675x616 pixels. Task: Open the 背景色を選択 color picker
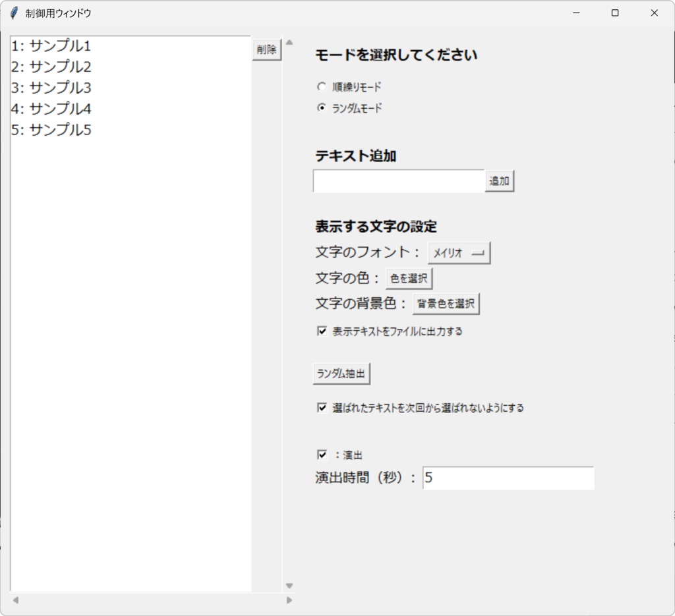coord(446,303)
